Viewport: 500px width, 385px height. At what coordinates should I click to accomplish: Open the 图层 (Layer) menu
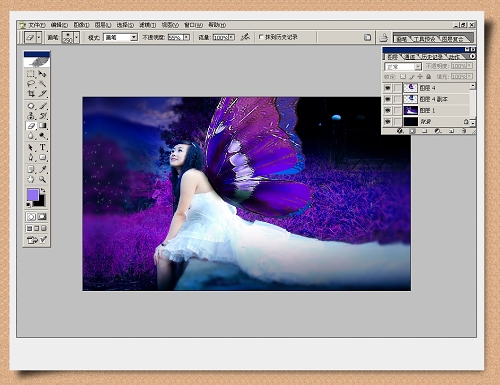(103, 25)
